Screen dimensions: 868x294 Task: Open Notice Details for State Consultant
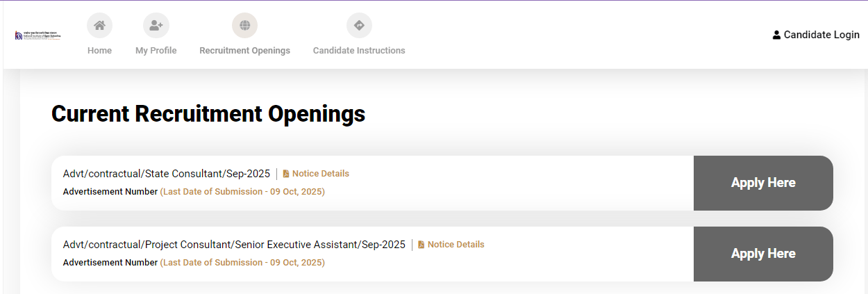pos(320,174)
